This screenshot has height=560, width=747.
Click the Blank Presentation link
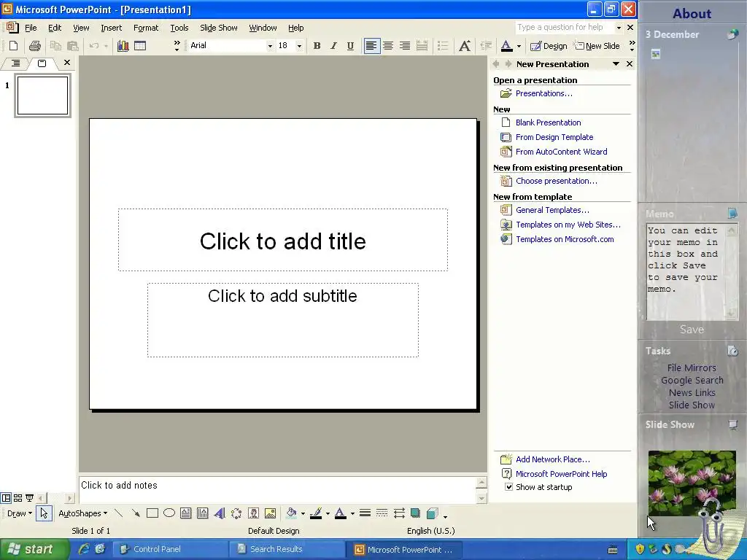pos(548,122)
